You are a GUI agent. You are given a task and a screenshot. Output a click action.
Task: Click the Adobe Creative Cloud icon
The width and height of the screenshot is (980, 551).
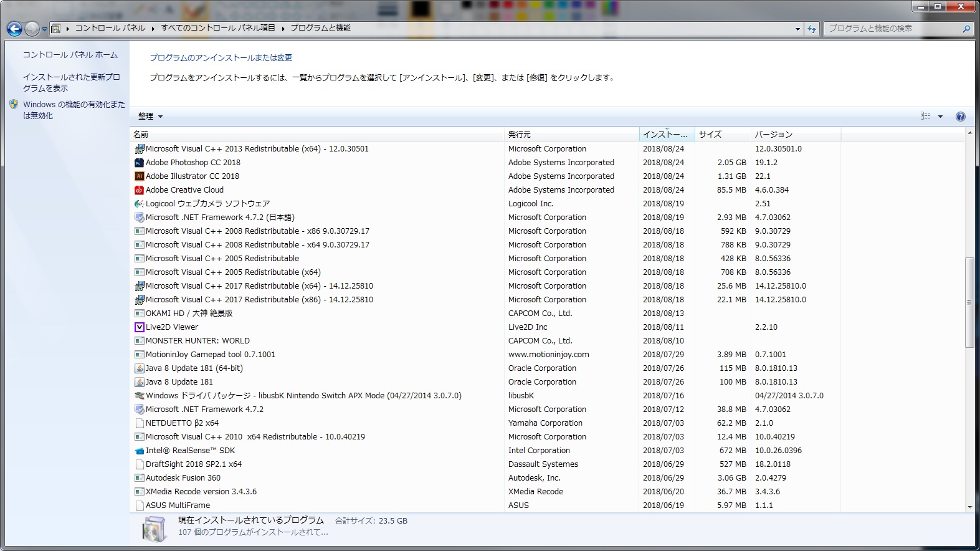coord(140,190)
